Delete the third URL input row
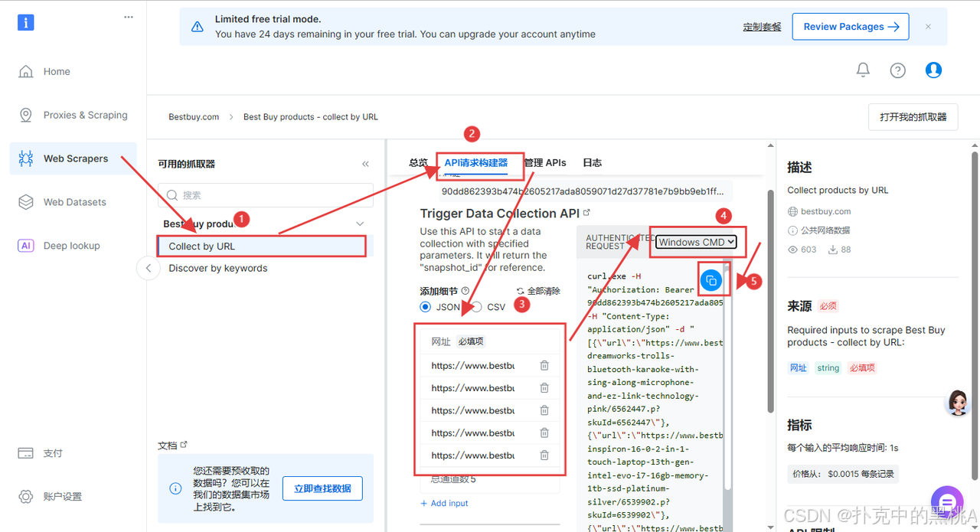The image size is (980, 532). point(544,410)
